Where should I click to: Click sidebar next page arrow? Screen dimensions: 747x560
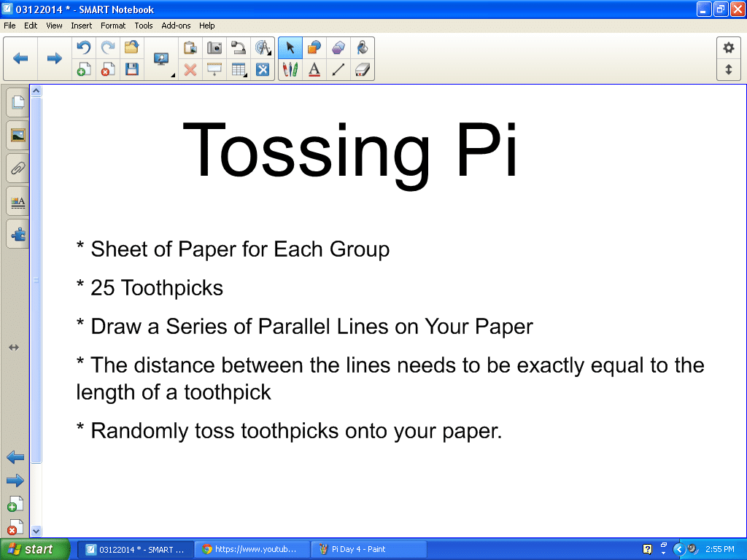[15, 481]
